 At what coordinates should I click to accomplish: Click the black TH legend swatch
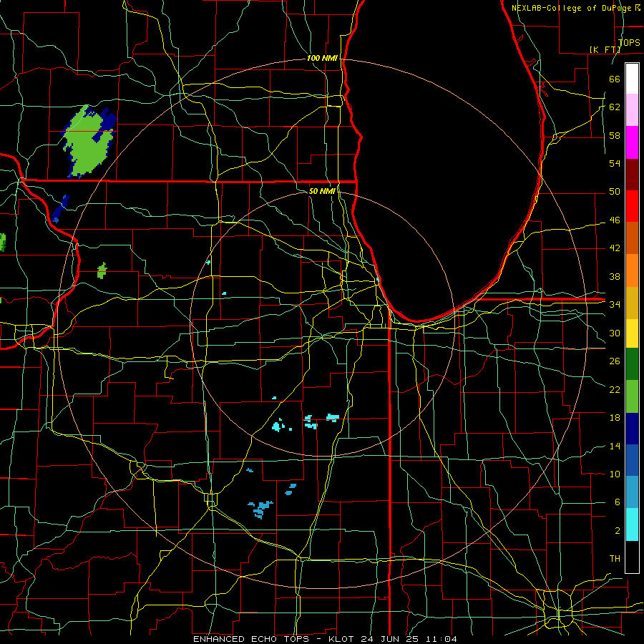pos(632,557)
